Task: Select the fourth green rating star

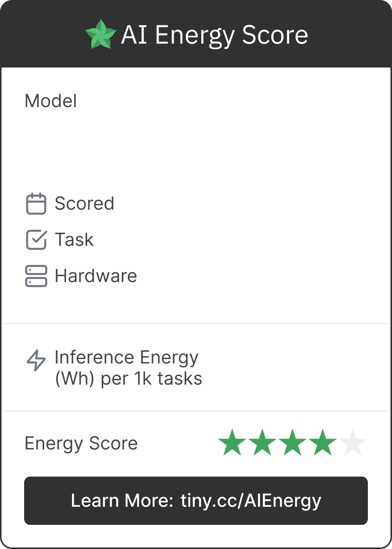Action: pos(323,443)
